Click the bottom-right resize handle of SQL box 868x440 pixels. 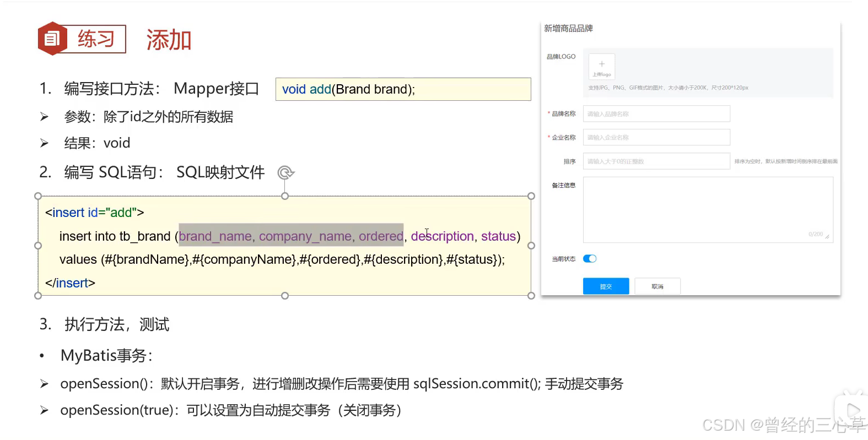click(531, 296)
